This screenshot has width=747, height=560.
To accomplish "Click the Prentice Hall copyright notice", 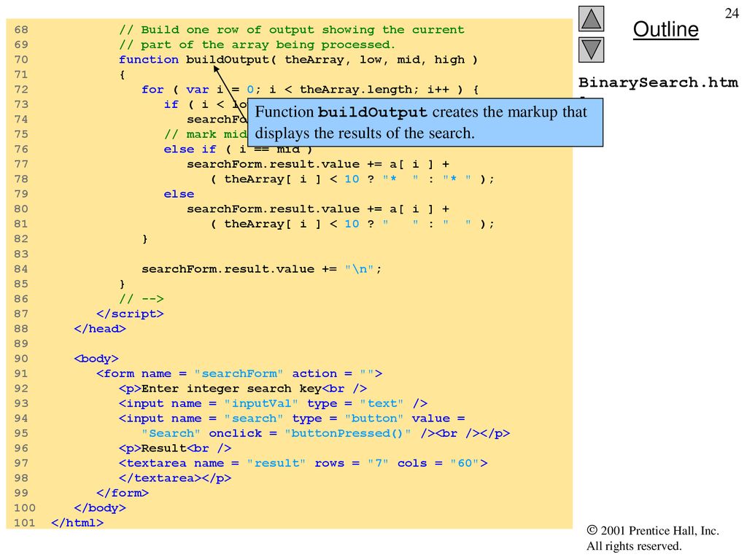I will (x=653, y=538).
